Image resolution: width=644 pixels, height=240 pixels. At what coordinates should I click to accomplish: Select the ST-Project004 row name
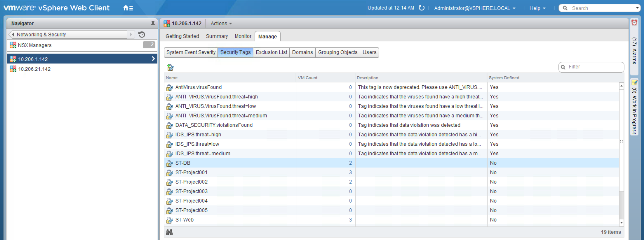click(191, 201)
